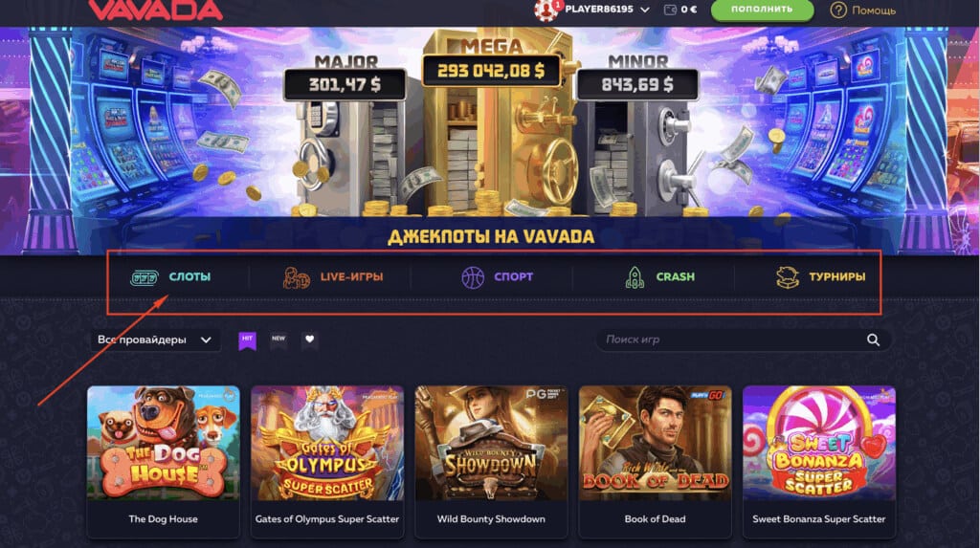Click the trophy icon beside Турниры

[788, 276]
